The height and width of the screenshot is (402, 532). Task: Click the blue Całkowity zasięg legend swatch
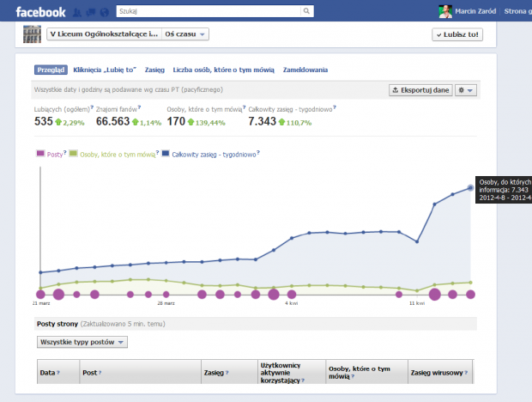coord(166,154)
